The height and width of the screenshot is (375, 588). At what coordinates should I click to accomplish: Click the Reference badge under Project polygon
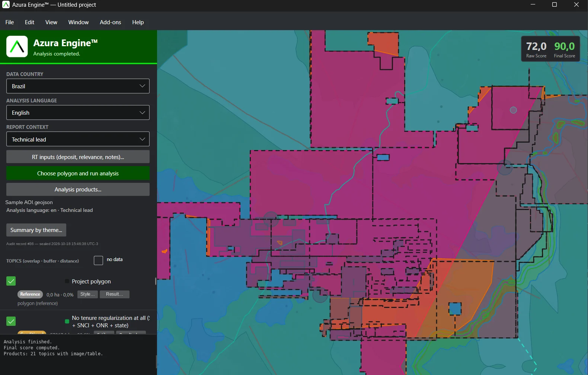tap(30, 294)
